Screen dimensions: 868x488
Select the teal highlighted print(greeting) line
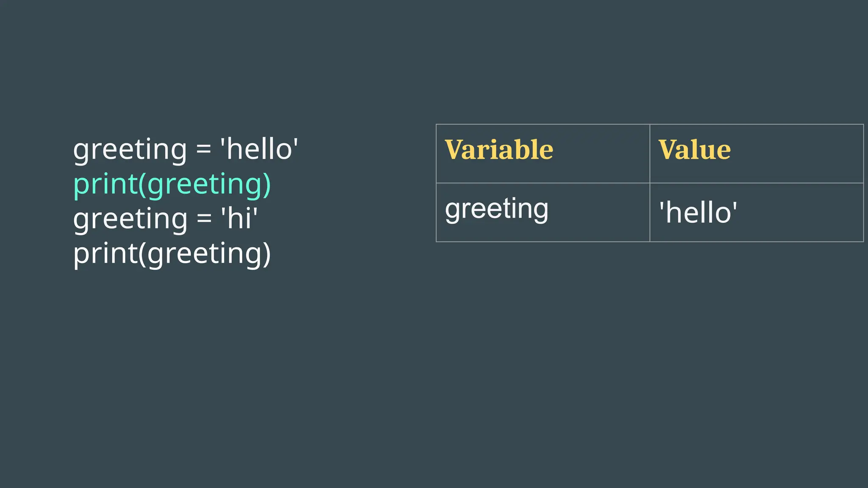click(x=172, y=184)
